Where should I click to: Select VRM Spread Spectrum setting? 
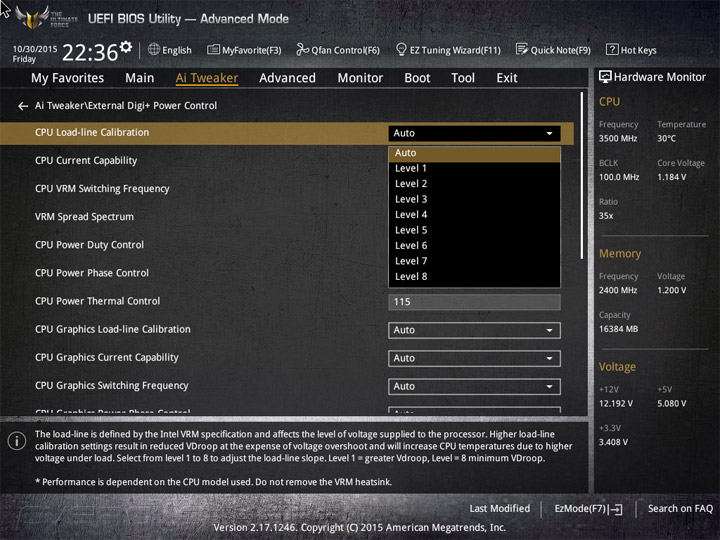[x=84, y=217]
